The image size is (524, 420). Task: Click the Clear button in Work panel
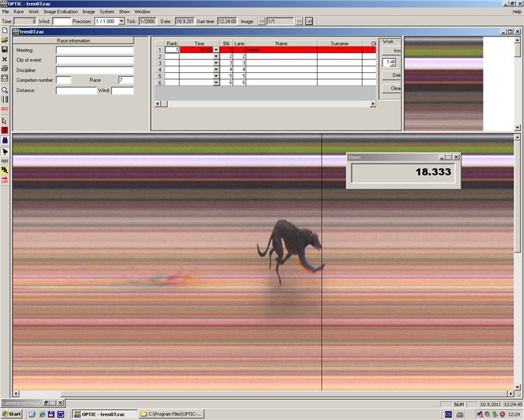pos(392,88)
